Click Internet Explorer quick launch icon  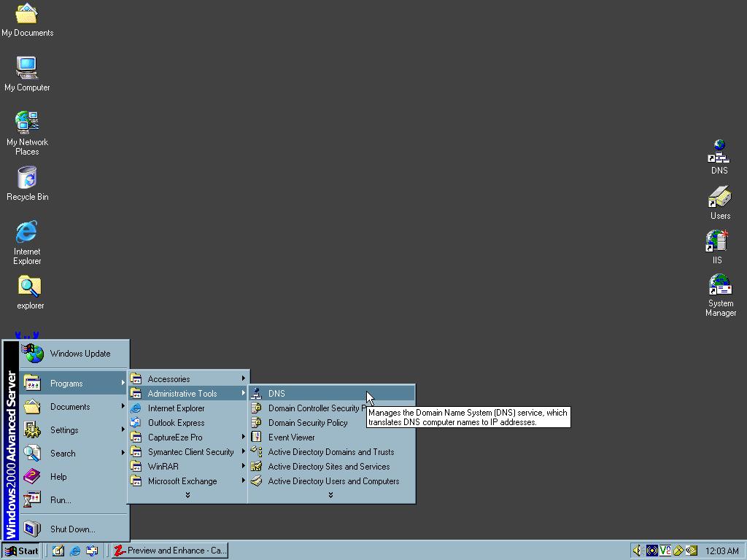point(75,551)
